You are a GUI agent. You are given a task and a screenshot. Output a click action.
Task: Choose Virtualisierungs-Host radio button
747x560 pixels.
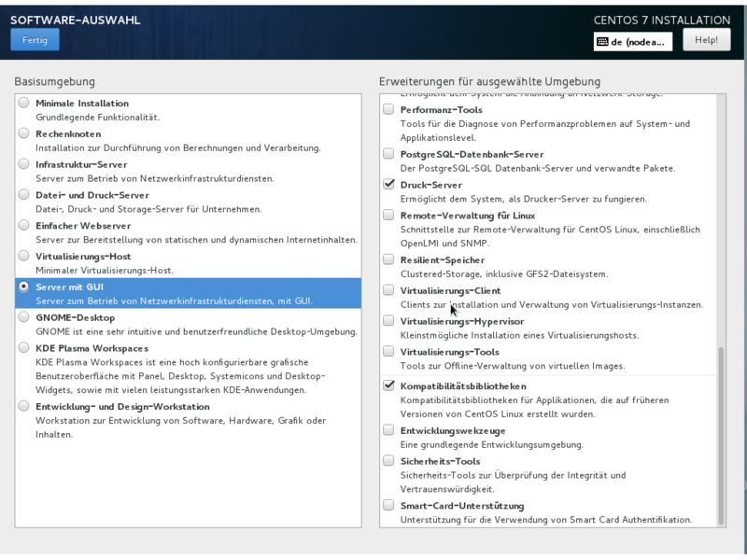click(x=24, y=256)
